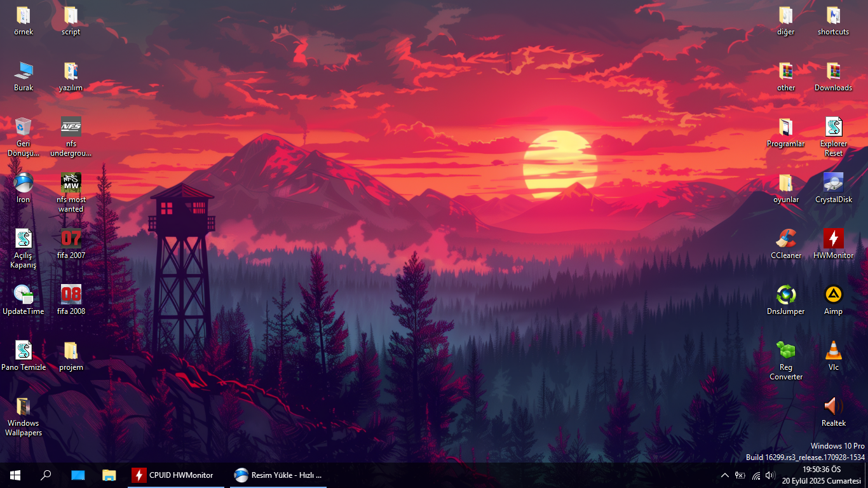Select the Programlar folder icon
Screen dimensions: 868x488
click(x=786, y=127)
